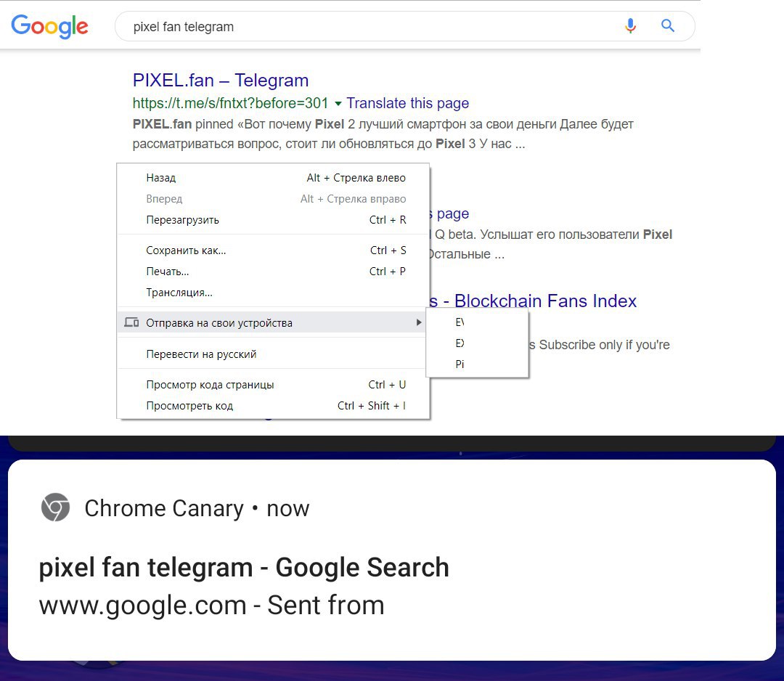Tap the Chrome Canary • now notification header
Image resolution: width=784 pixels, height=681 pixels.
point(197,508)
